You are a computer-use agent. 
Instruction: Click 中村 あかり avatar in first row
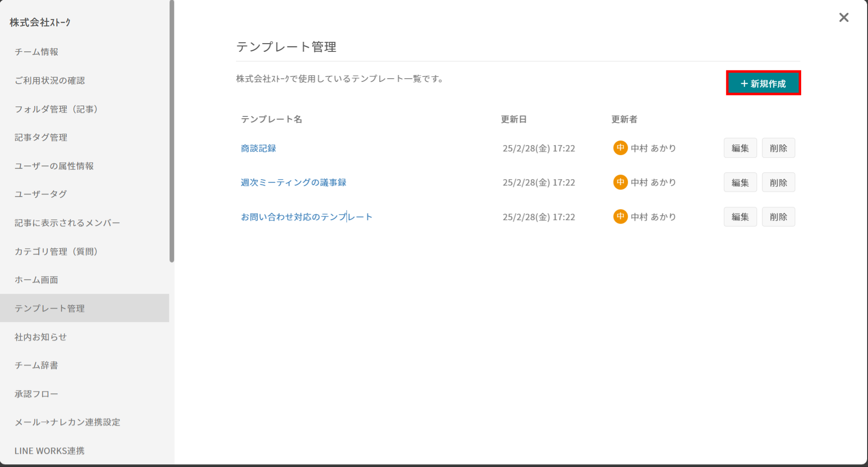(x=620, y=148)
